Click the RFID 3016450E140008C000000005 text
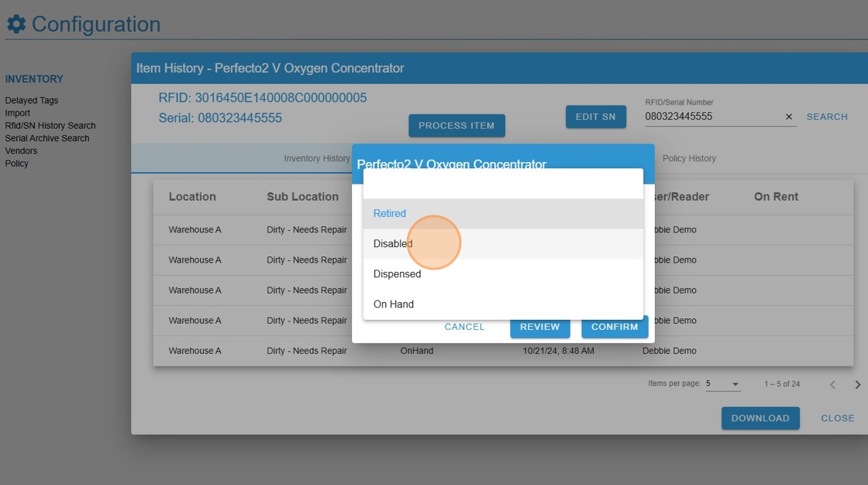Screen dimensions: 868x485 263,98
